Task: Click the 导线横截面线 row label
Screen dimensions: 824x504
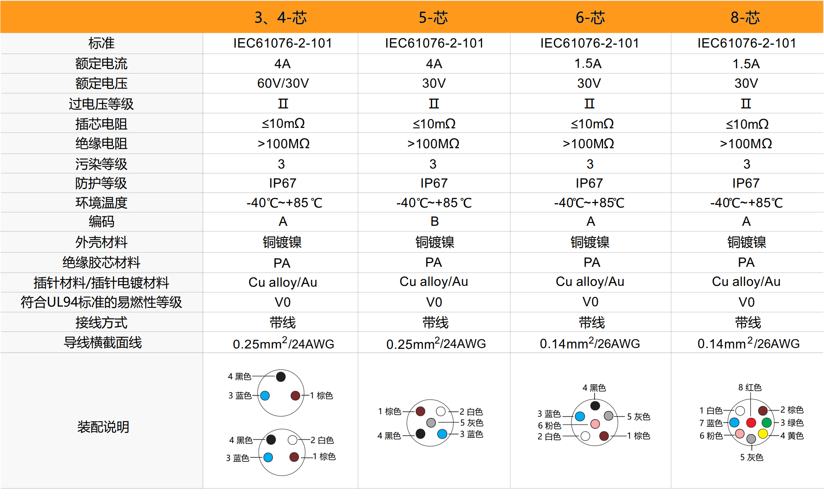Action: [103, 342]
